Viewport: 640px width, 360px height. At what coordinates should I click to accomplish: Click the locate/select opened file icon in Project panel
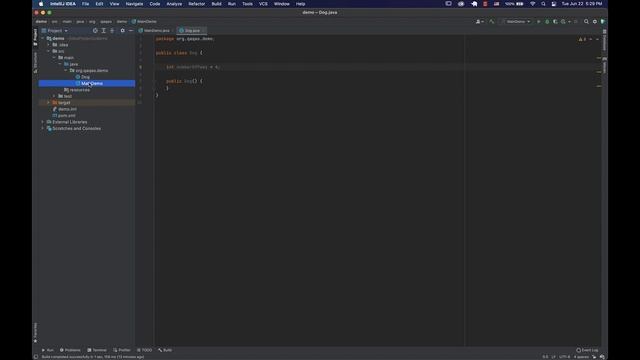click(95, 31)
